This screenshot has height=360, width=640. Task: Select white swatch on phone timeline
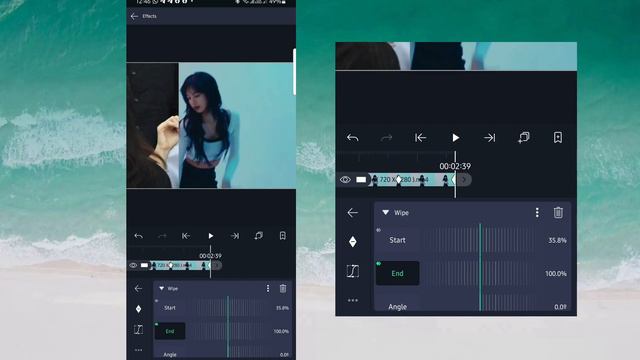[x=144, y=265]
